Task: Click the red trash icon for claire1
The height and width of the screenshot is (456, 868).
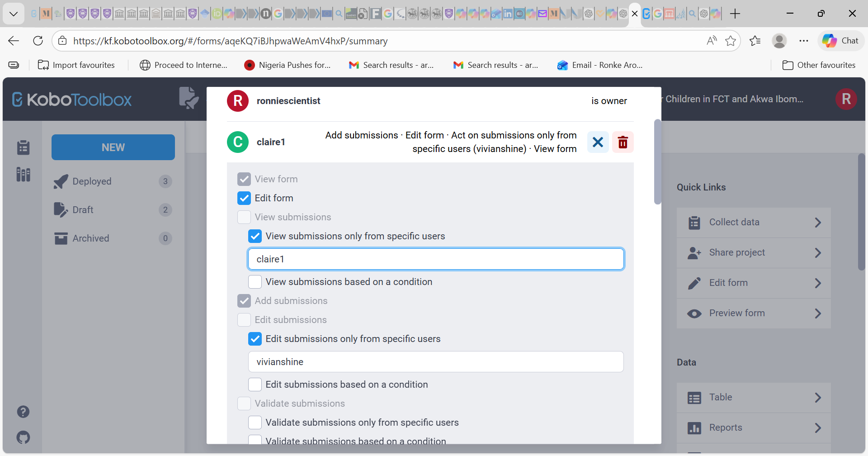Action: pos(623,142)
